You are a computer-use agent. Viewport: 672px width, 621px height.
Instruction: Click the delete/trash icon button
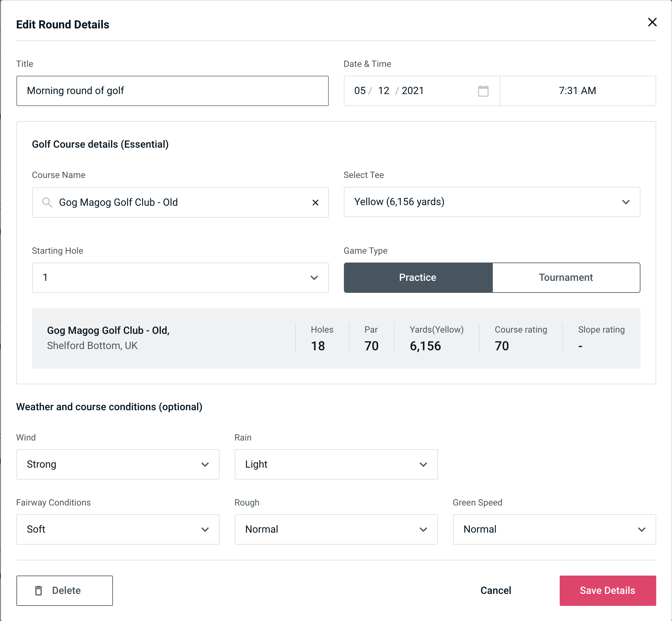click(40, 591)
